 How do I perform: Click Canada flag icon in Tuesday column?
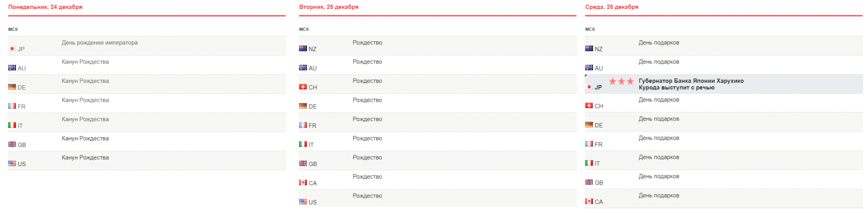(x=303, y=183)
